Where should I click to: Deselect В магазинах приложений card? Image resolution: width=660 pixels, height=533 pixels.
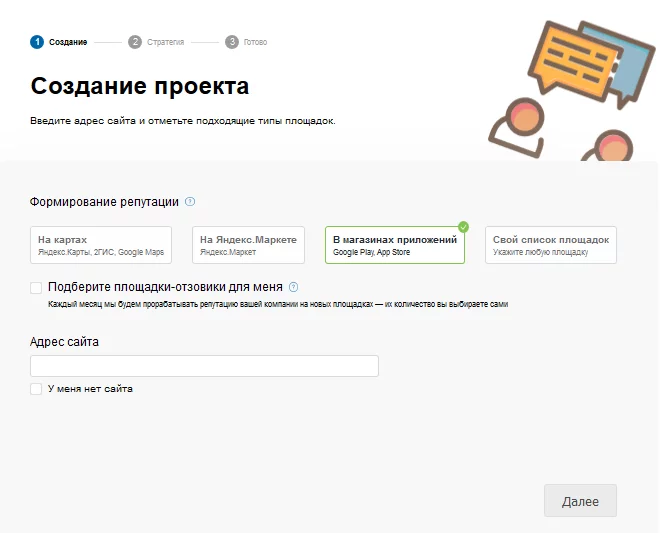point(395,245)
